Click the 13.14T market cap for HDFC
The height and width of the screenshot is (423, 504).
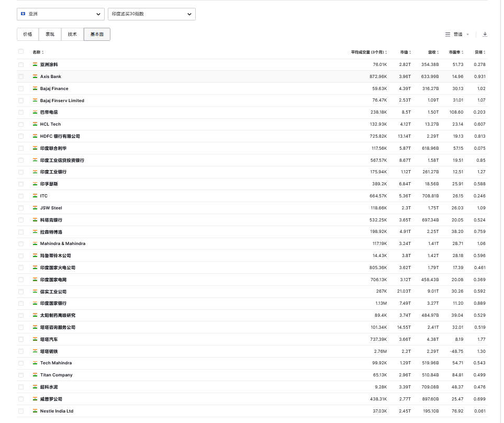click(405, 136)
